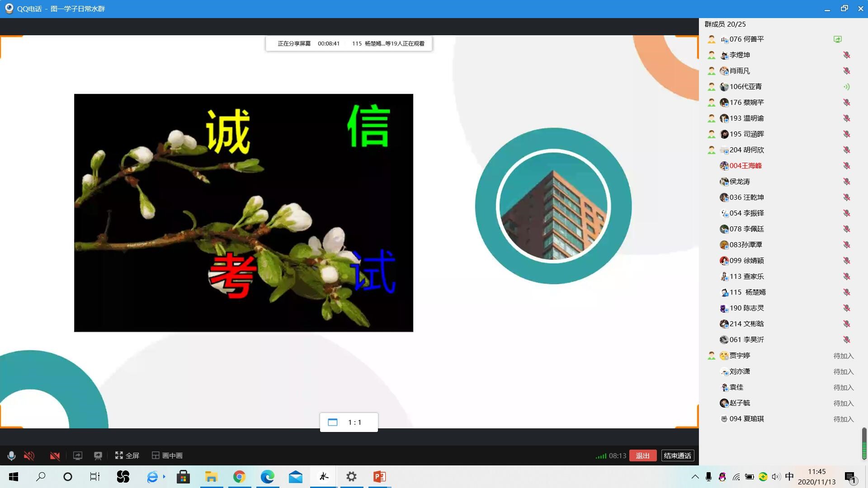Click the signal strength indicator

point(601,456)
